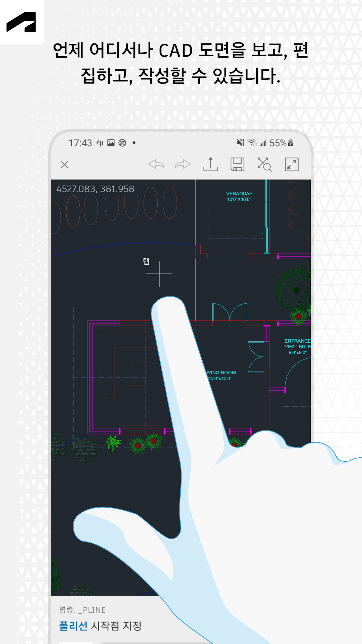Viewport: 362px width, 644px height.
Task: Tap the Autodesk logo in the corner
Action: point(21,22)
